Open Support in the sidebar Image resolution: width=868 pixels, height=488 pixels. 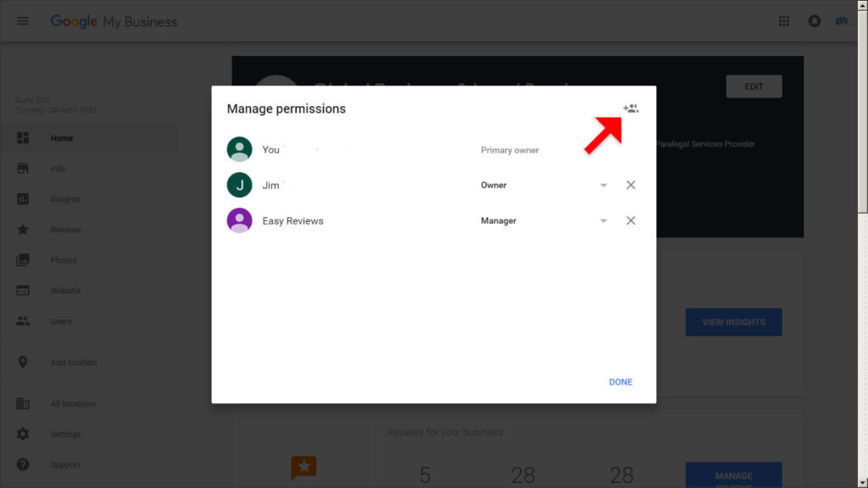tap(90, 465)
